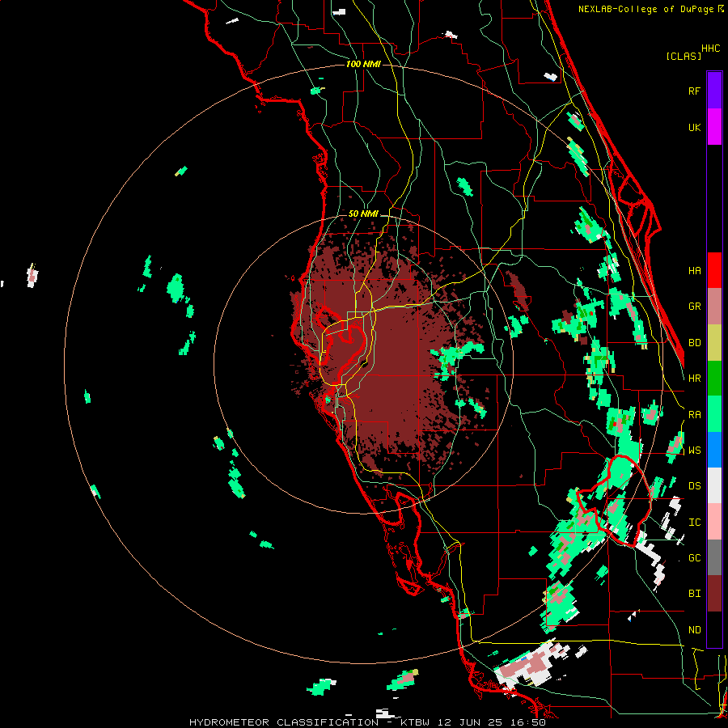Choose the gray GC legend swatch
Screen dimensions: 728x728
pos(714,557)
